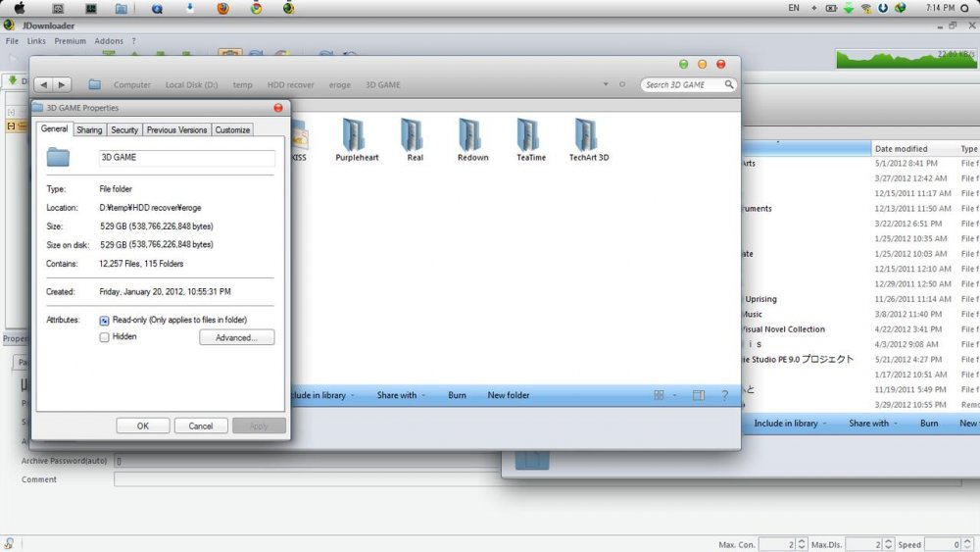Enable the Hidden attribute checkbox

pyautogui.click(x=105, y=336)
